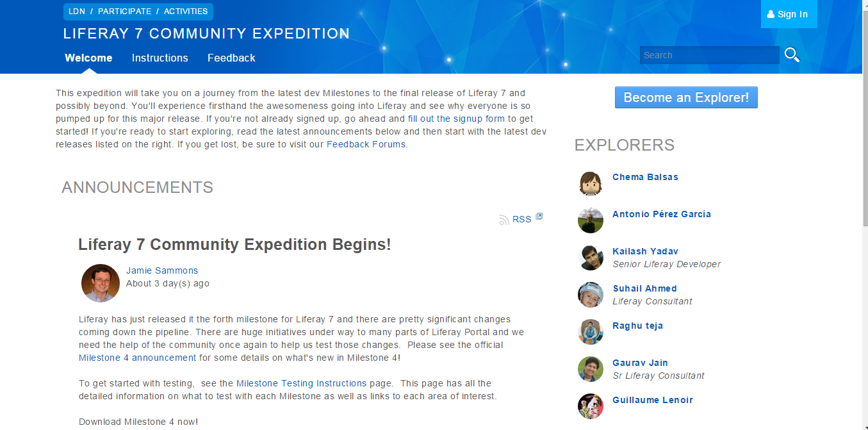Open Gaurav Jain profile picture

pos(591,369)
